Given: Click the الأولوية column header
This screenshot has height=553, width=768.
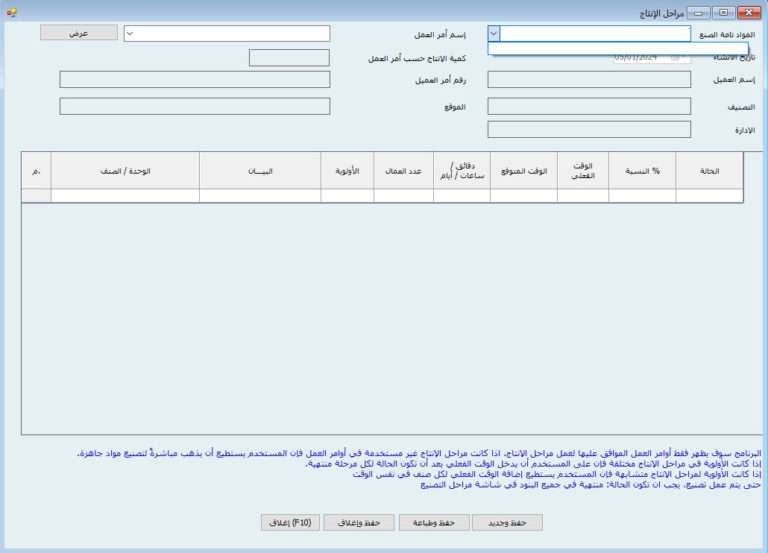Looking at the screenshot, I should [347, 170].
